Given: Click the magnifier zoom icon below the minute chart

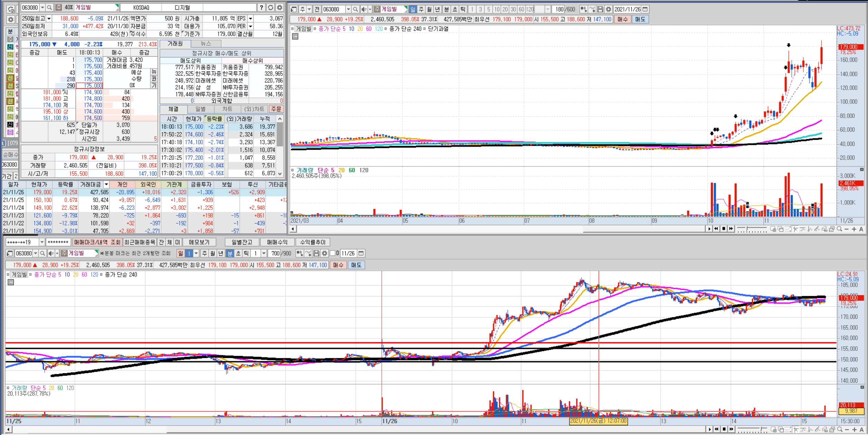Looking at the screenshot, I should [839, 429].
